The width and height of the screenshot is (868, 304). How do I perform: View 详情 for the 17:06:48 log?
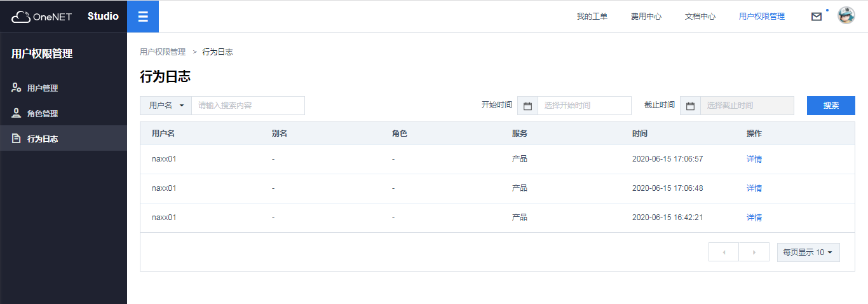[754, 188]
